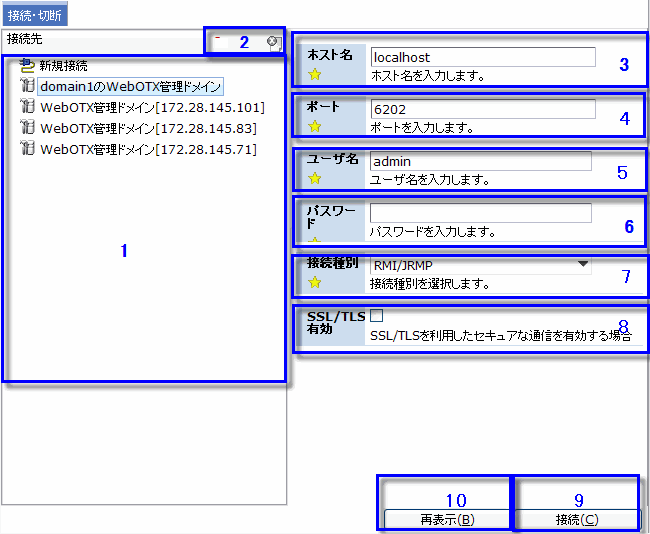Screen dimensions: 650x534
Task: Click the round icon at right of 接続先 header
Action: coord(271,41)
